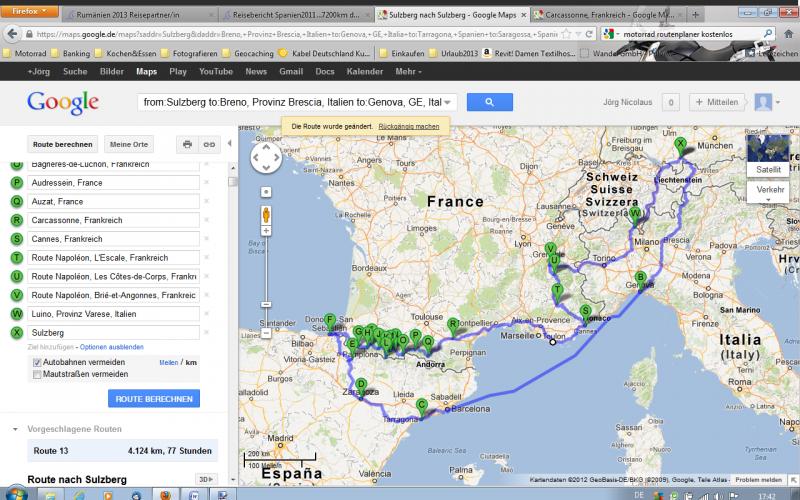The height and width of the screenshot is (500, 800).
Task: Click the Firefox home icon
Action: tap(788, 34)
